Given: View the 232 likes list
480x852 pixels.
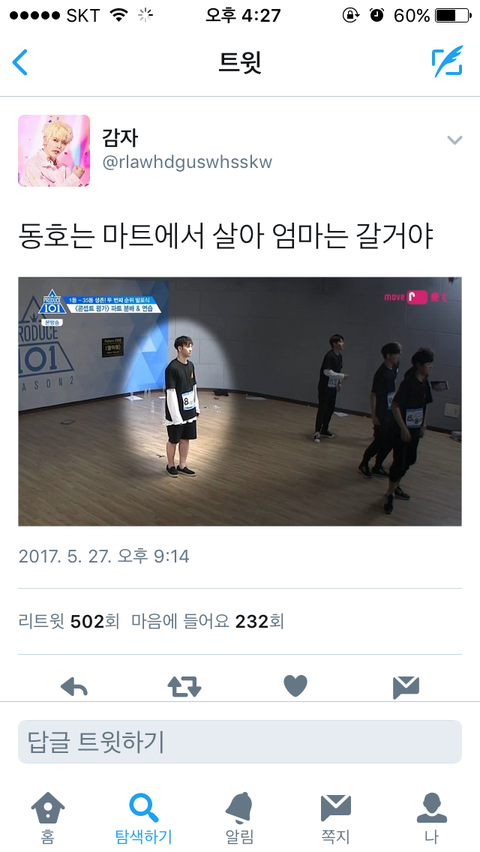Looking at the screenshot, I should pyautogui.click(x=208, y=621).
